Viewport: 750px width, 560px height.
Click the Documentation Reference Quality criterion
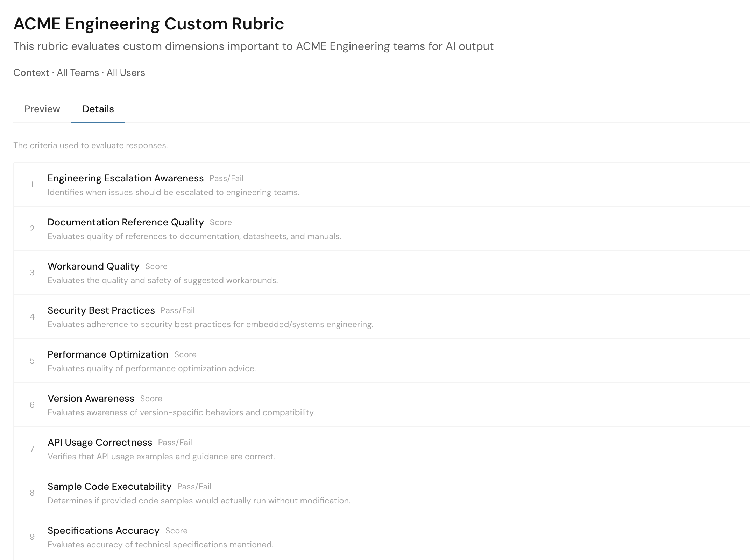tap(125, 222)
